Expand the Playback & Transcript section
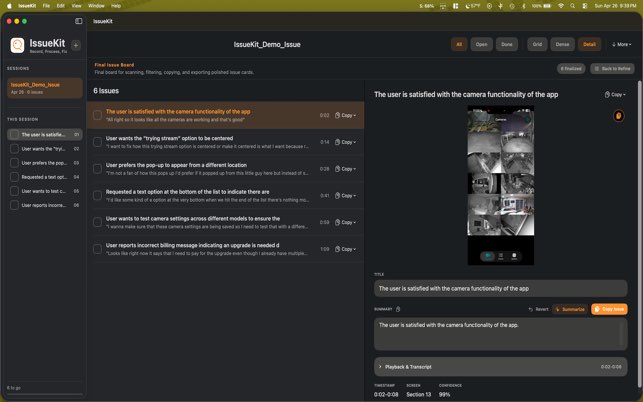The image size is (643, 402). point(500,367)
